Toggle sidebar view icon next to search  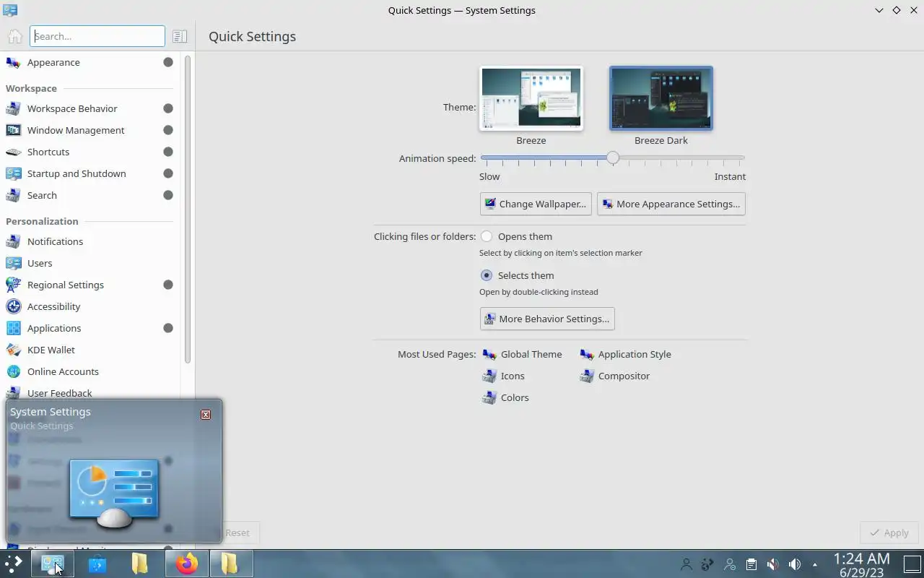tap(180, 36)
